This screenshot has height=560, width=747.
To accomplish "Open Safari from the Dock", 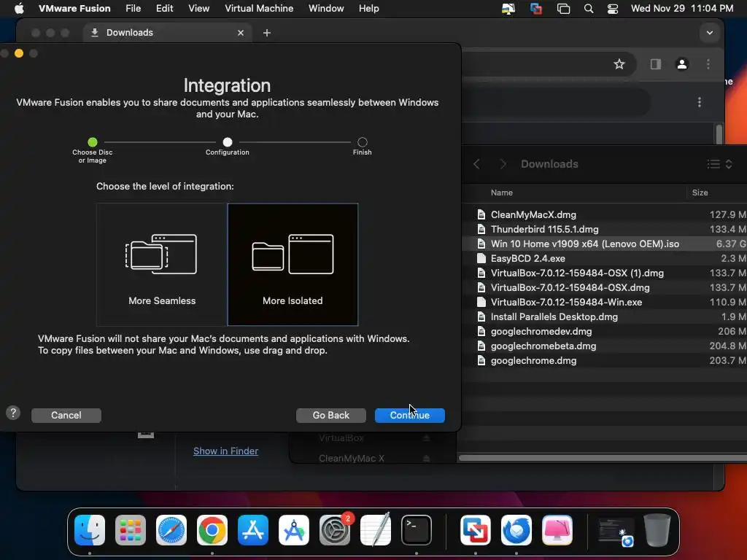I will 171,530.
